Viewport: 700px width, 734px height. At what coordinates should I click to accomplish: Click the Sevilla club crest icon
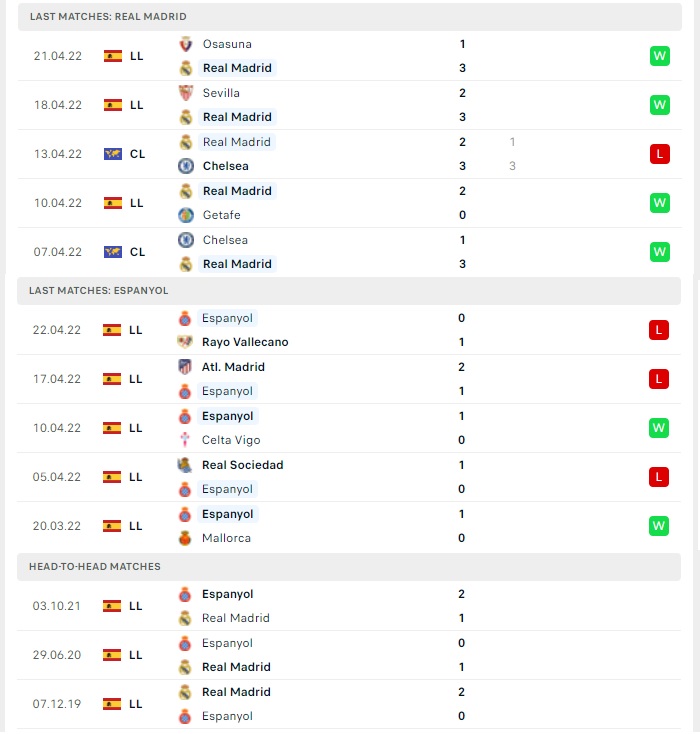click(x=186, y=93)
